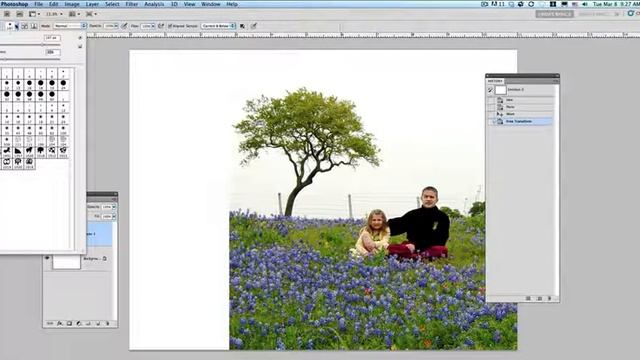Create new brush preset from this brush
The height and width of the screenshot is (360, 640).
pos(80,46)
